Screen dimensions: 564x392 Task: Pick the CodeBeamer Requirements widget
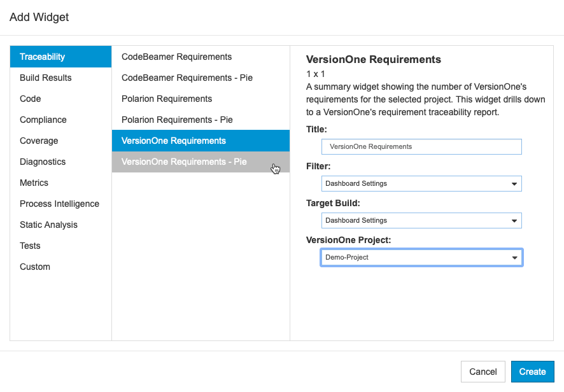[x=201, y=57]
